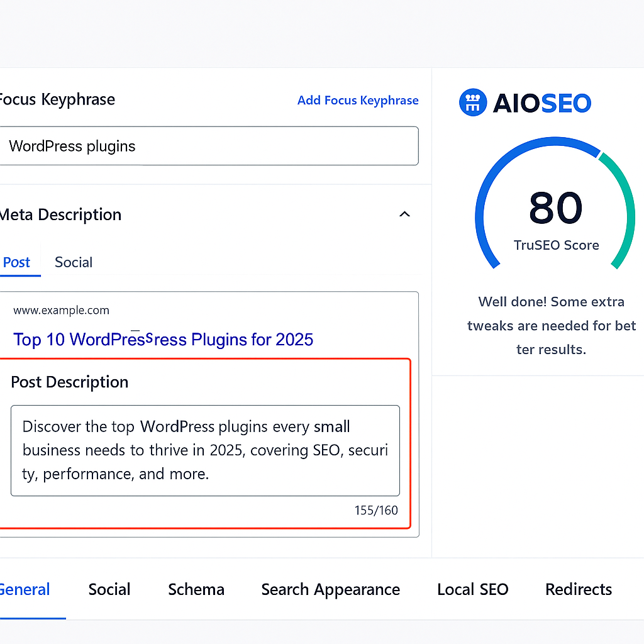Viewport: 644px width, 644px height.
Task: Click the TruSEO Score value 80
Action: [556, 208]
